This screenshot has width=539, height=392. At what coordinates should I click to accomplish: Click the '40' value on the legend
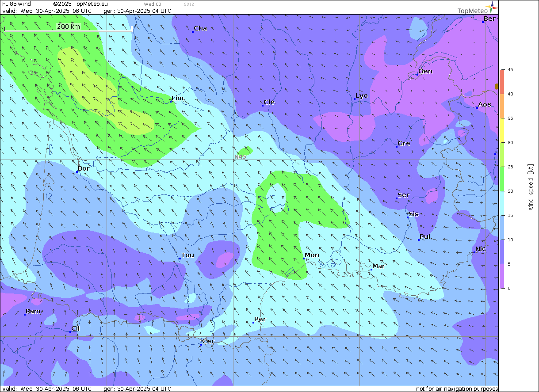click(x=510, y=94)
